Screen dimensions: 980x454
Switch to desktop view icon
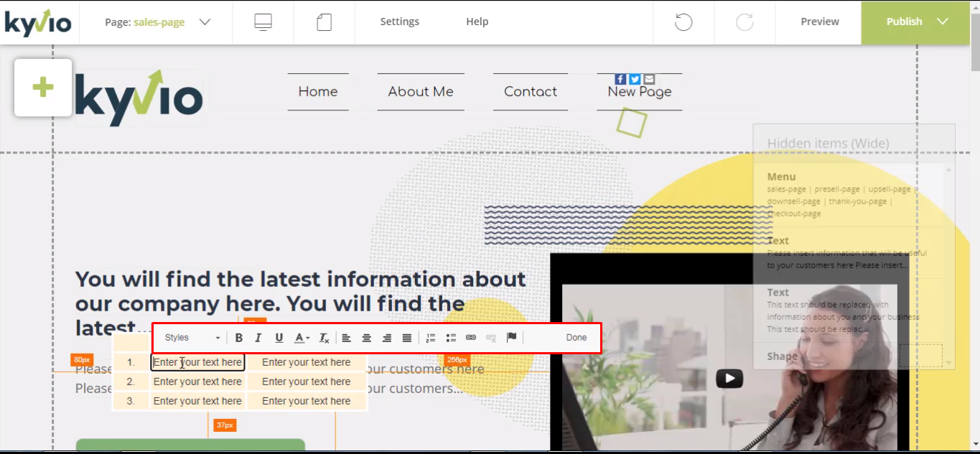pyautogui.click(x=263, y=22)
